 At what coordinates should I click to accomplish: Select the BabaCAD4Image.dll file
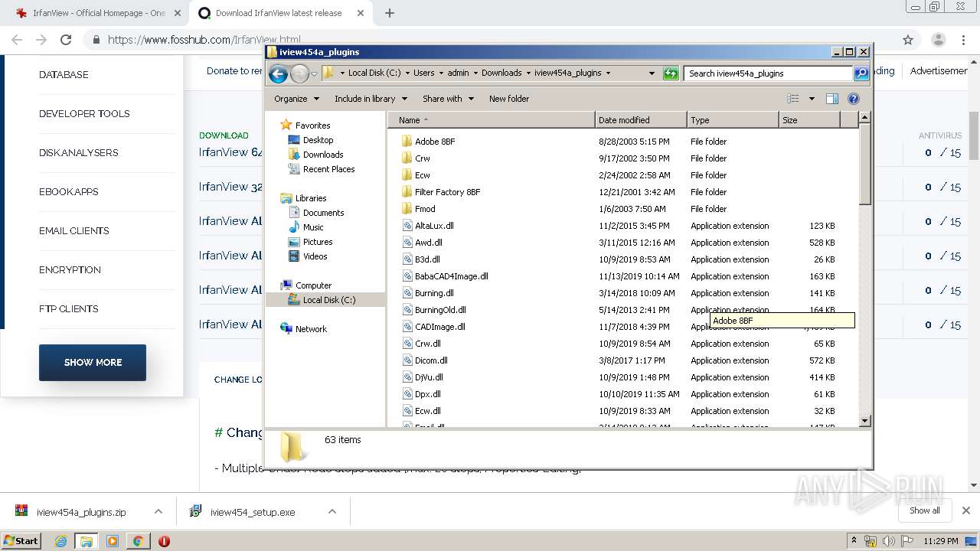[451, 276]
